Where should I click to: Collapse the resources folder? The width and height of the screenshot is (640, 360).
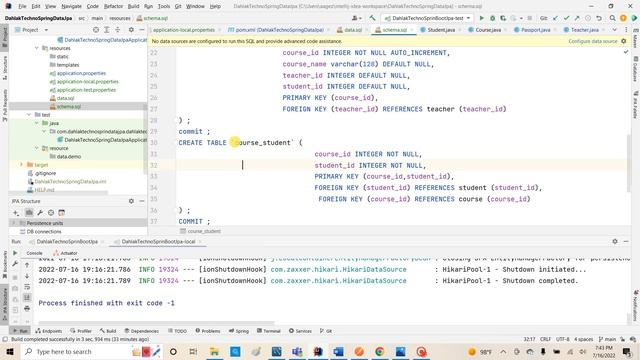[37, 48]
